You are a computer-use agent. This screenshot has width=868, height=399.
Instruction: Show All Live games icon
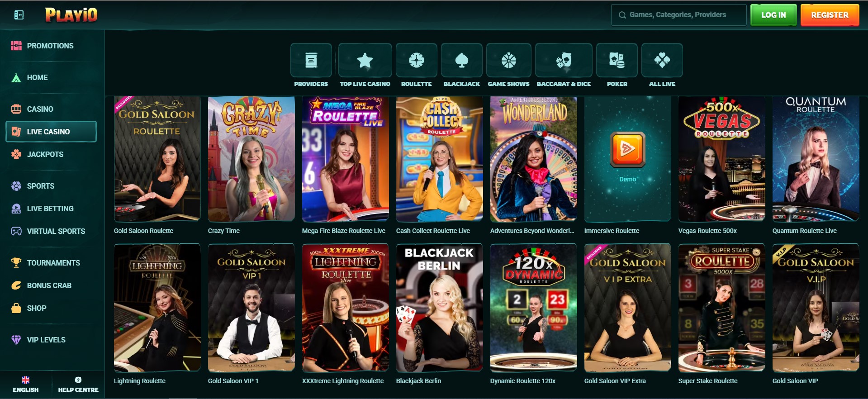(662, 61)
